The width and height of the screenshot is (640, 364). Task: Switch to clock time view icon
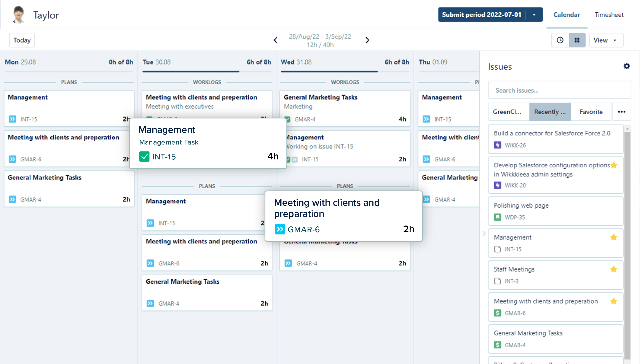[560, 40]
